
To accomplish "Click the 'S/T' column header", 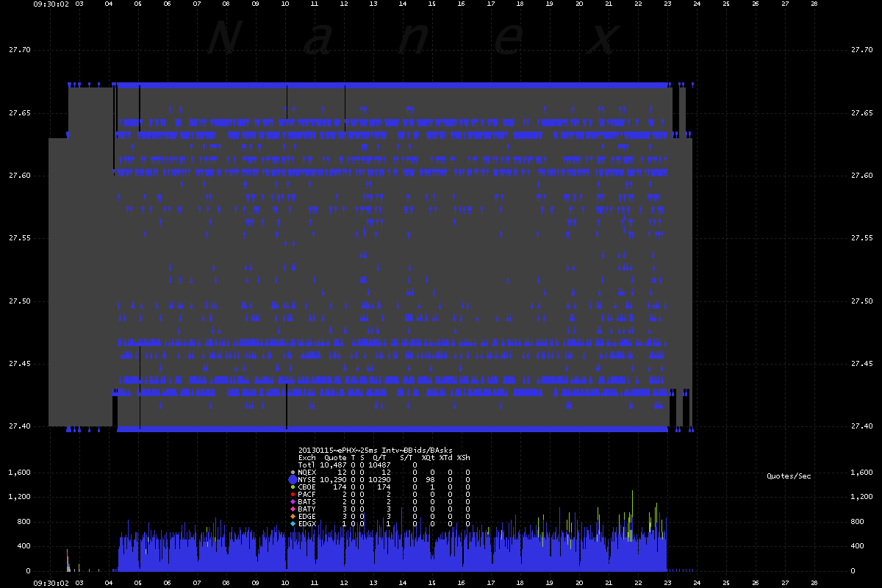I will [x=406, y=457].
